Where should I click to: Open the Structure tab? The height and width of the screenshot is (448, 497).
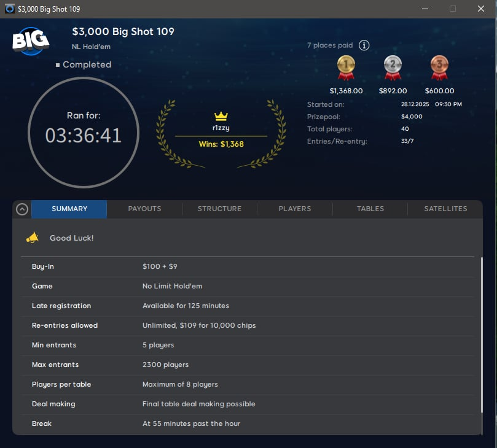tap(219, 209)
